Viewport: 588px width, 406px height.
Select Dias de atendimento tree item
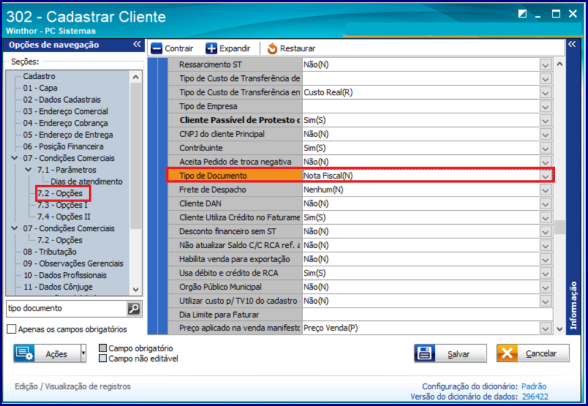coord(86,181)
